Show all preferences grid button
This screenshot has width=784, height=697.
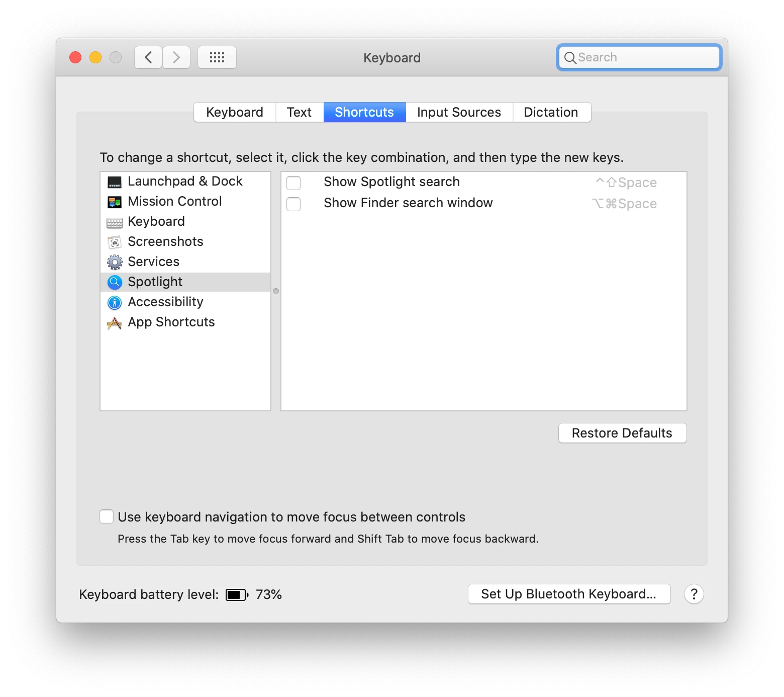click(x=217, y=57)
